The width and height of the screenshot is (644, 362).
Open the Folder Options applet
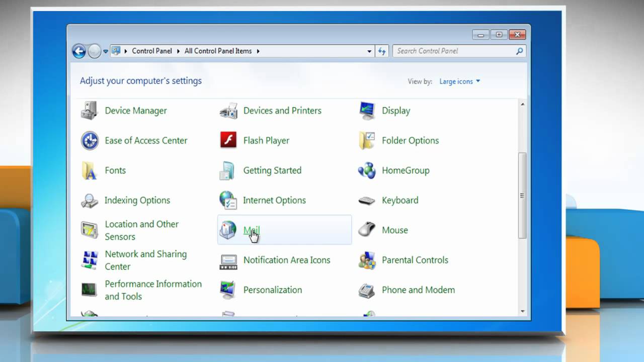point(410,140)
